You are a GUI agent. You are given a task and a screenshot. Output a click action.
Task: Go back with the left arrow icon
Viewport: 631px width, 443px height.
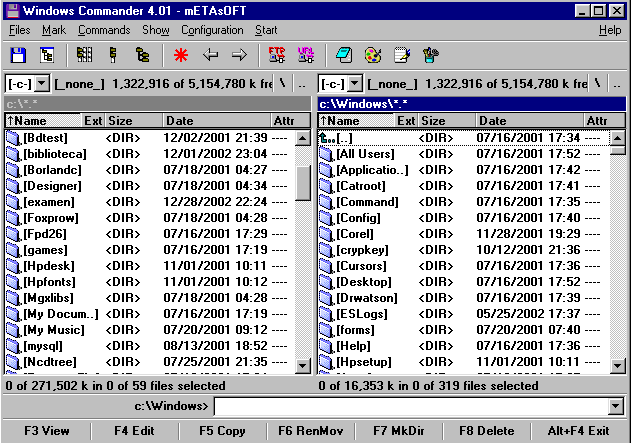click(x=210, y=55)
